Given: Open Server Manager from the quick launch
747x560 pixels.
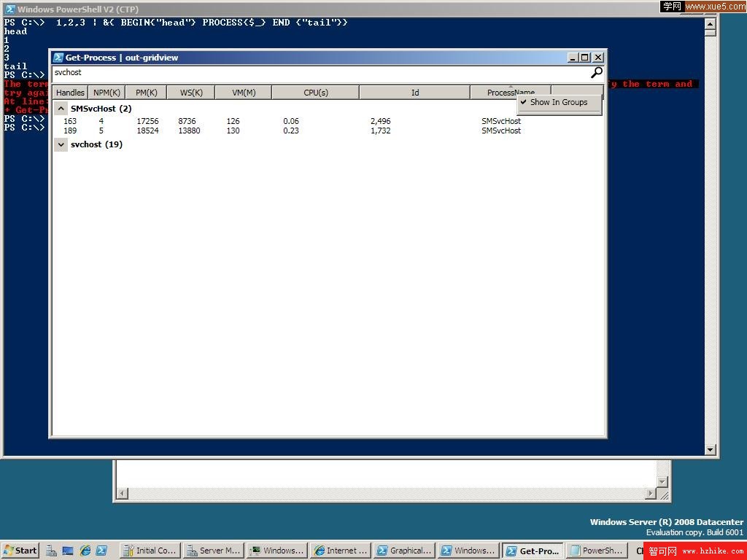Looking at the screenshot, I should pyautogui.click(x=52, y=551).
